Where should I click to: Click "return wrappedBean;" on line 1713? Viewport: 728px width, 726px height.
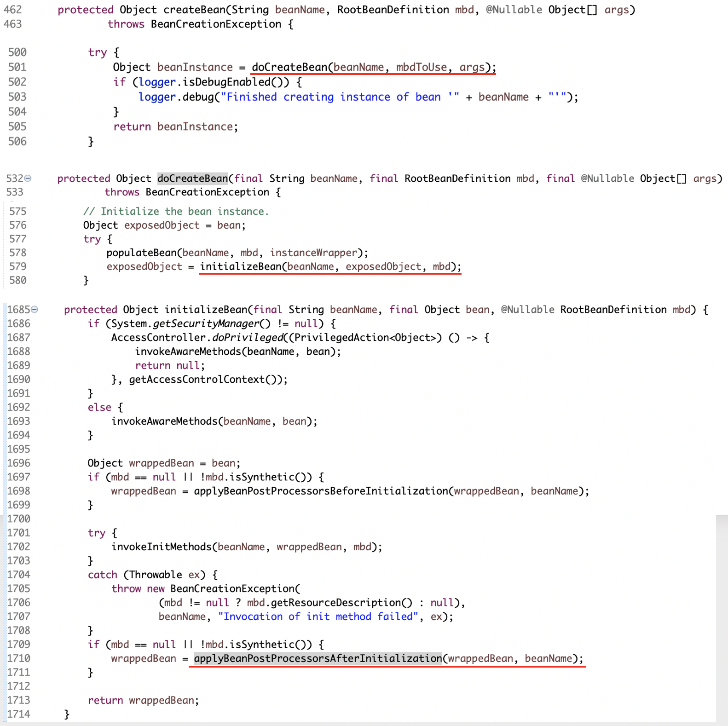tap(144, 700)
